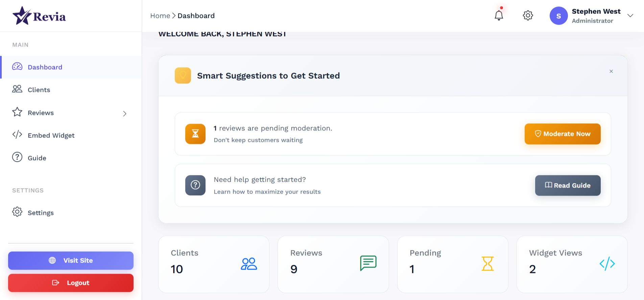Click the notification bell icon
The image size is (644, 300).
pos(499,15)
